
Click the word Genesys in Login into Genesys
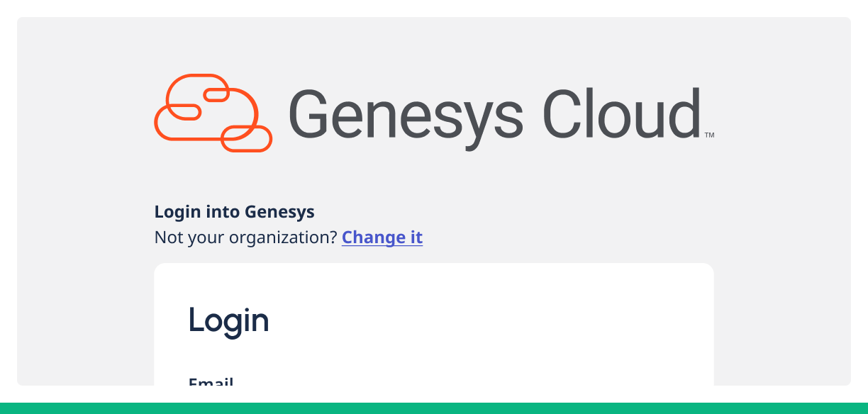(279, 211)
